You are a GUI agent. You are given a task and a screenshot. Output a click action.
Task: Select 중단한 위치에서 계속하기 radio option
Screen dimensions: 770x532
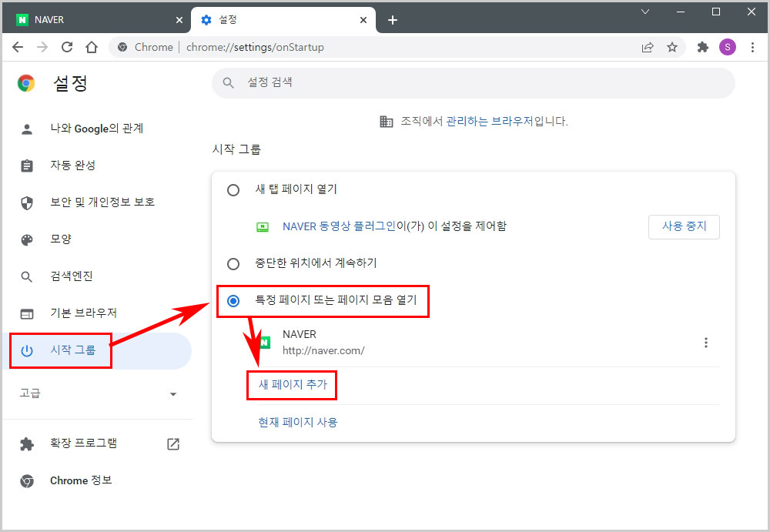(x=233, y=264)
